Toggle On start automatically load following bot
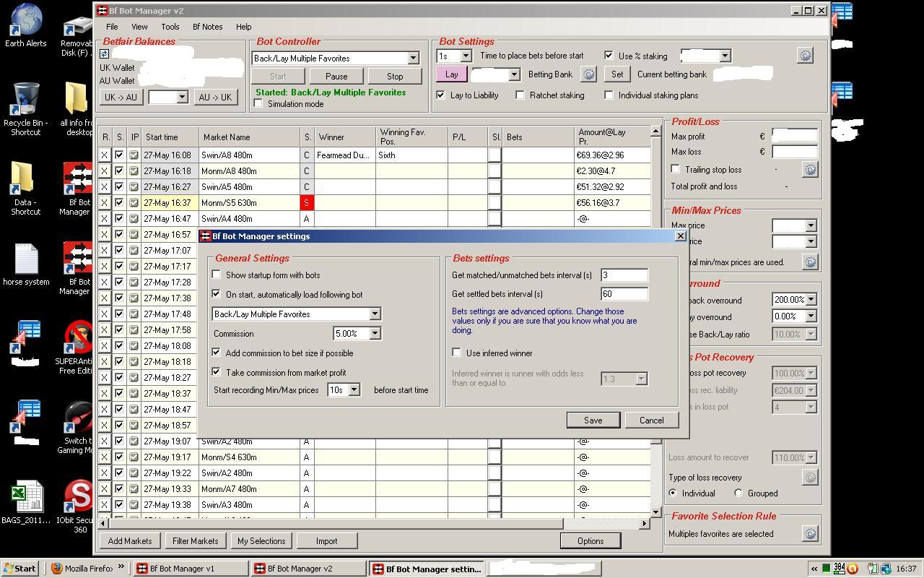Viewport: 924px width, 578px height. click(x=216, y=294)
